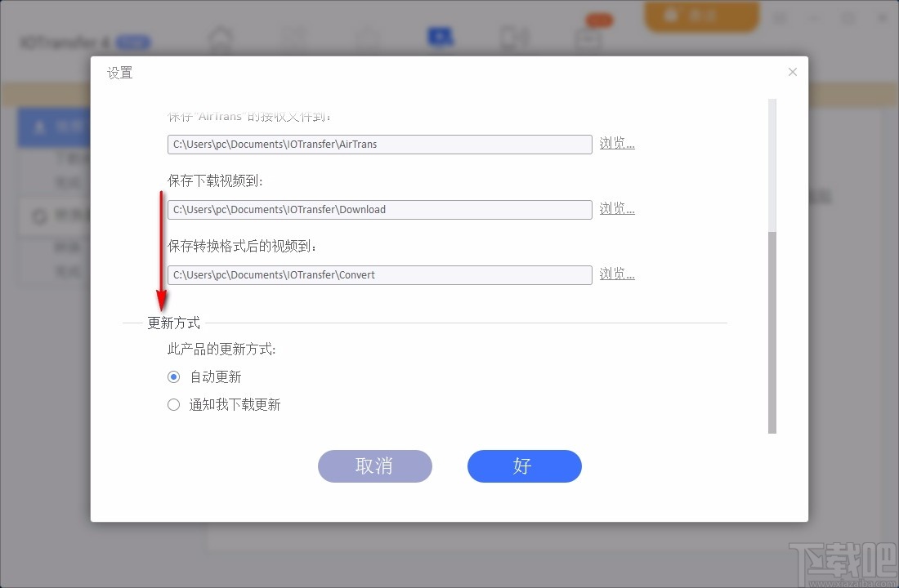Viewport: 899px width, 588px height.
Task: Click the red notification badge above the Apps icon
Action: click(x=597, y=19)
